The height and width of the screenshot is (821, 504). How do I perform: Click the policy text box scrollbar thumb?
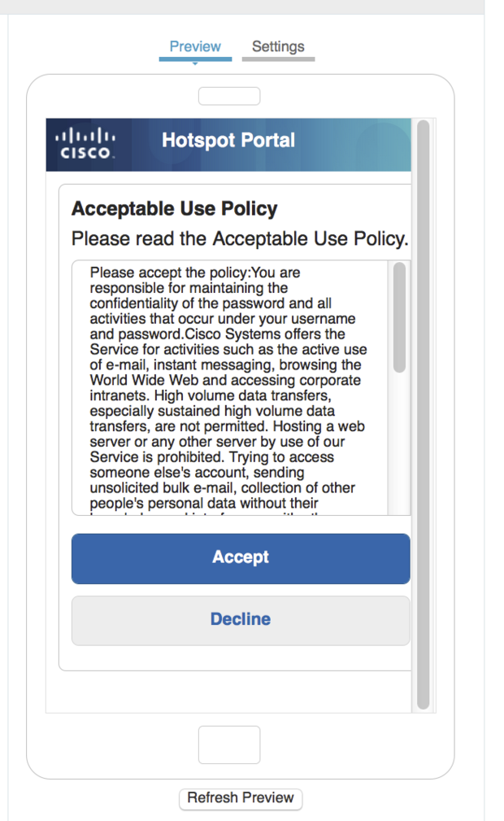click(399, 317)
